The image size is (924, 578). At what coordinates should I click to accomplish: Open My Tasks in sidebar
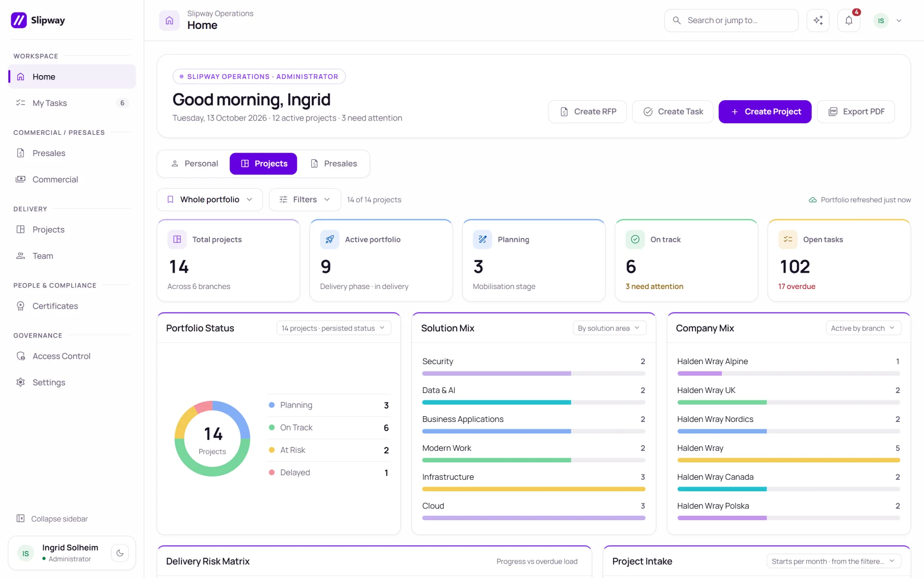tap(72, 103)
